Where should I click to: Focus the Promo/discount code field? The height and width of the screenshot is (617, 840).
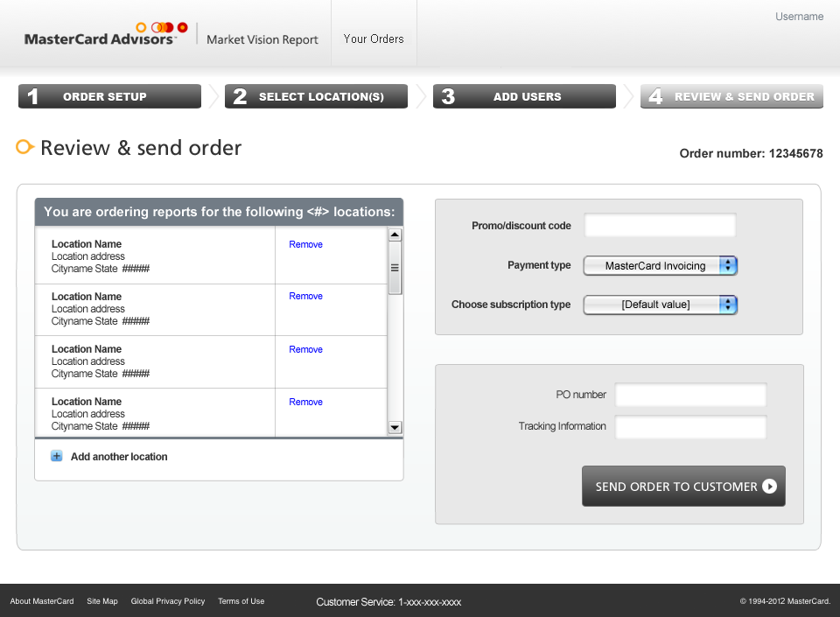pyautogui.click(x=660, y=226)
